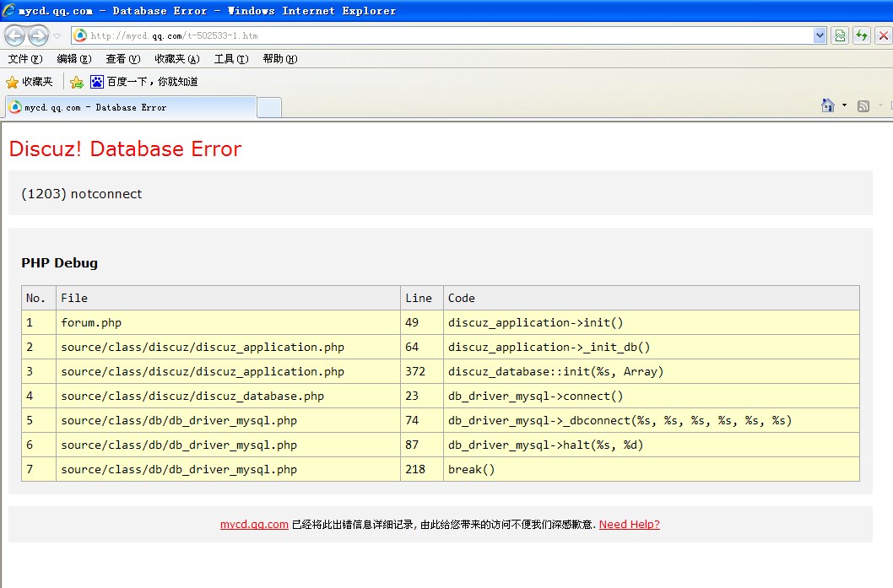Click the address bar URL field

(450, 35)
